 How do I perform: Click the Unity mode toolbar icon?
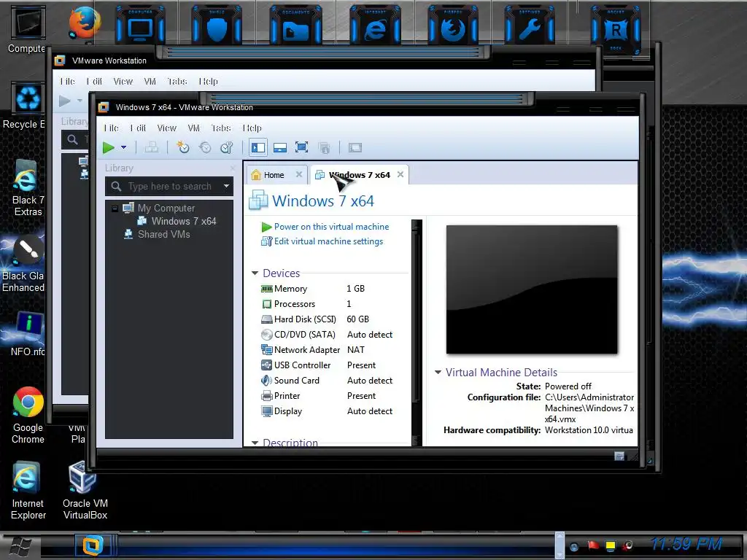click(x=325, y=148)
